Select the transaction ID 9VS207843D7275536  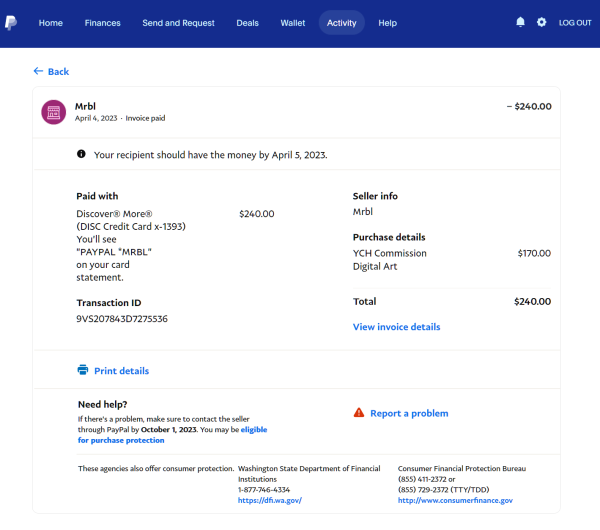coord(122,319)
